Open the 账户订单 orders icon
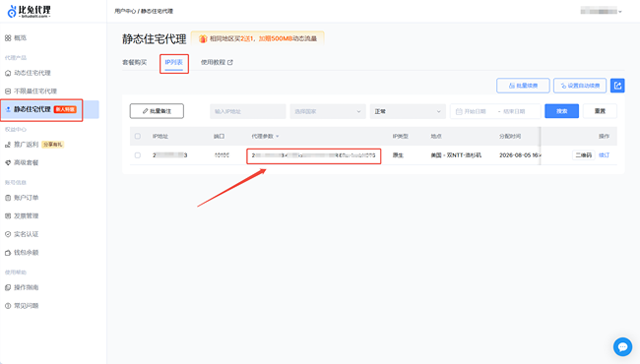The image size is (640, 364). [8, 198]
